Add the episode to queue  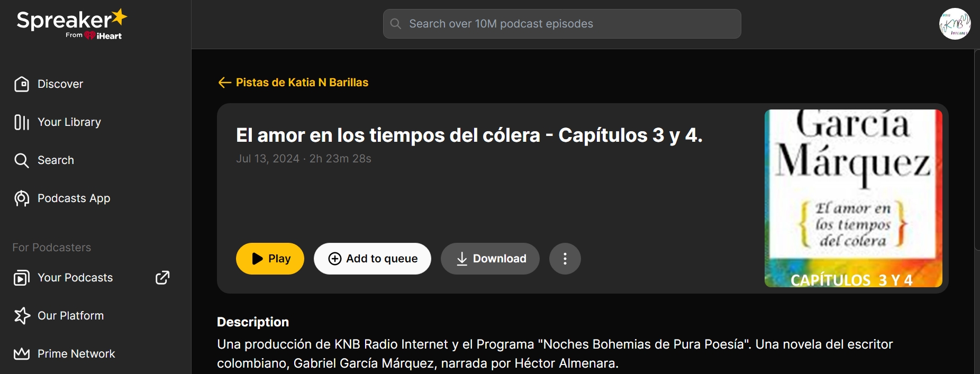(373, 259)
